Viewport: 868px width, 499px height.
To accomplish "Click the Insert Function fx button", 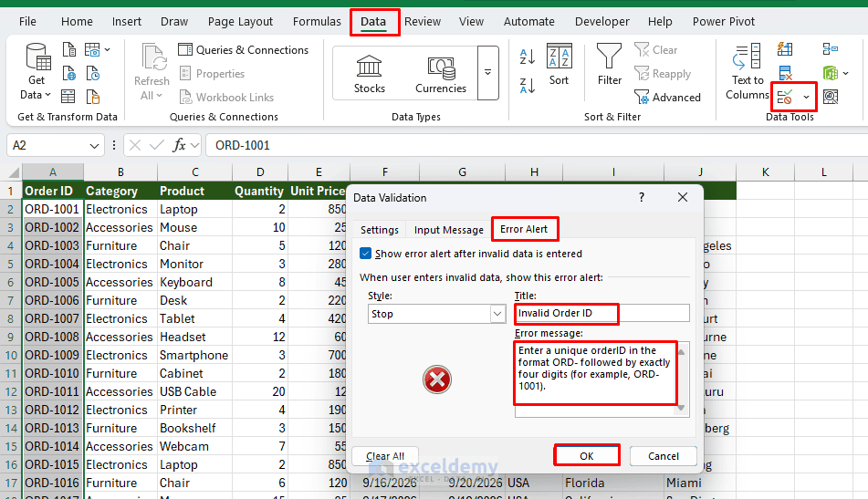I will click(x=178, y=145).
